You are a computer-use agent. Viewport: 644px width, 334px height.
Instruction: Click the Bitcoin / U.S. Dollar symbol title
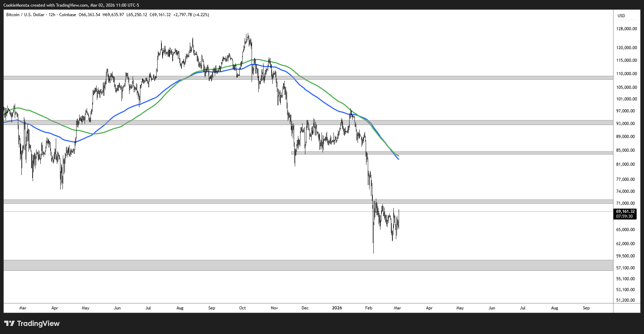point(25,15)
